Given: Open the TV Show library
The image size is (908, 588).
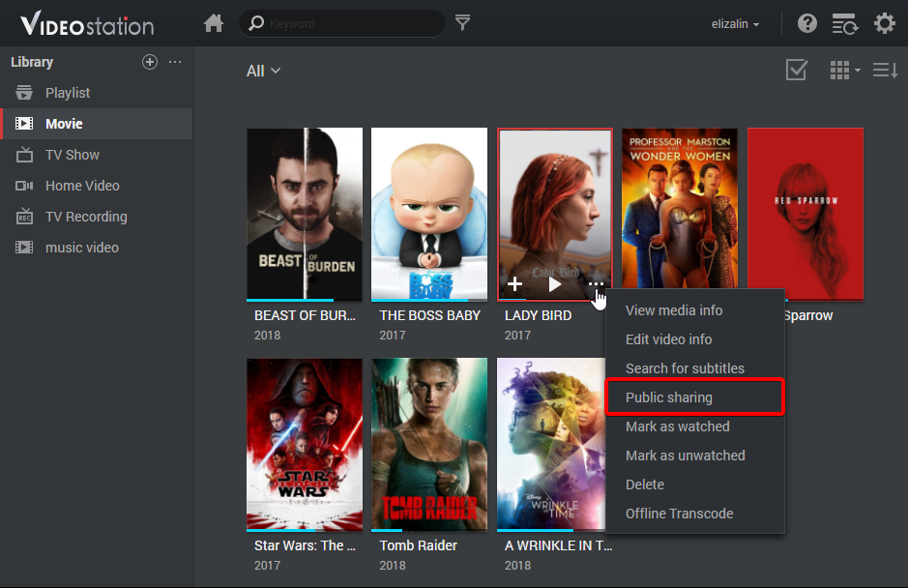Looking at the screenshot, I should point(96,155).
